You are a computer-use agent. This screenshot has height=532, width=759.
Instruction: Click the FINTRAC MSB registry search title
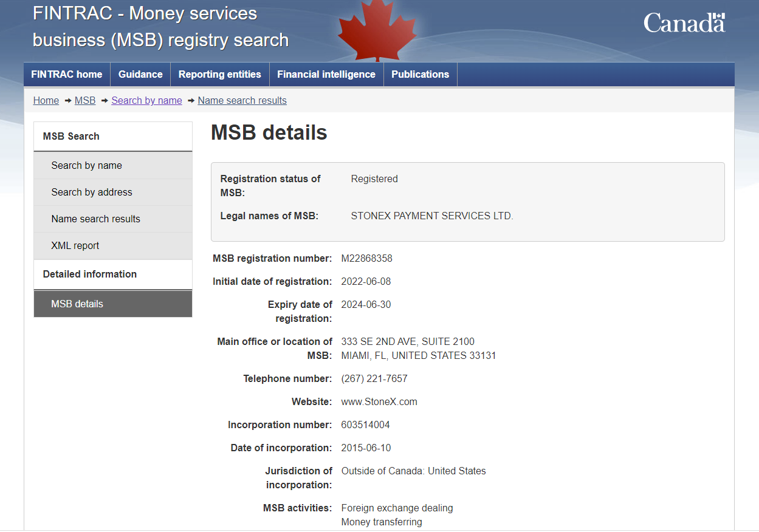[x=160, y=26]
